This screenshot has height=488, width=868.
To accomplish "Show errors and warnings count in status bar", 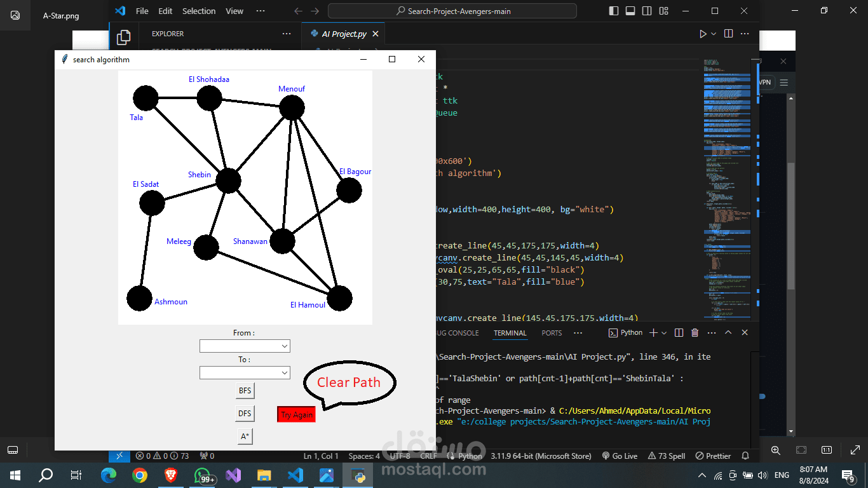I will [x=162, y=456].
